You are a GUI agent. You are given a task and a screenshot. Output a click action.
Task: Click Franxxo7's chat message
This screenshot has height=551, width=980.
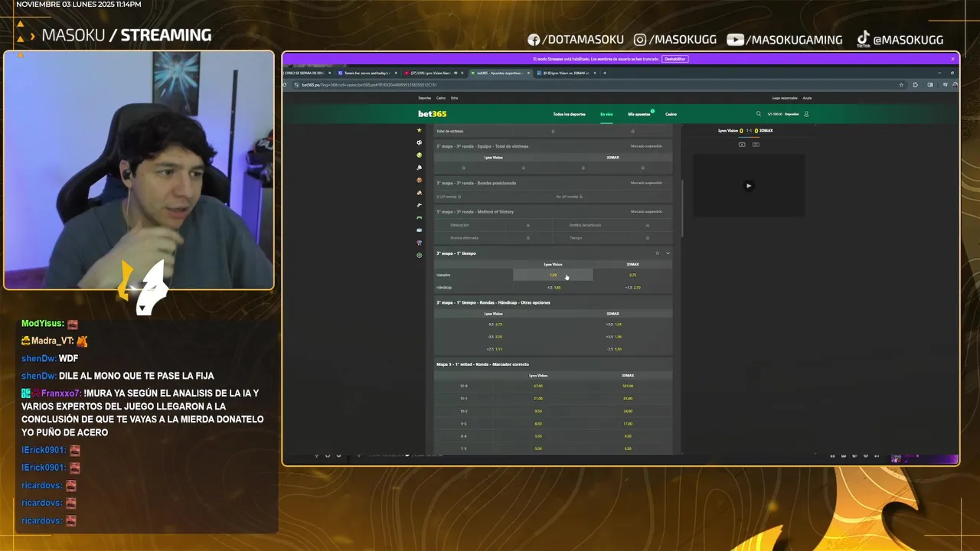click(142, 413)
